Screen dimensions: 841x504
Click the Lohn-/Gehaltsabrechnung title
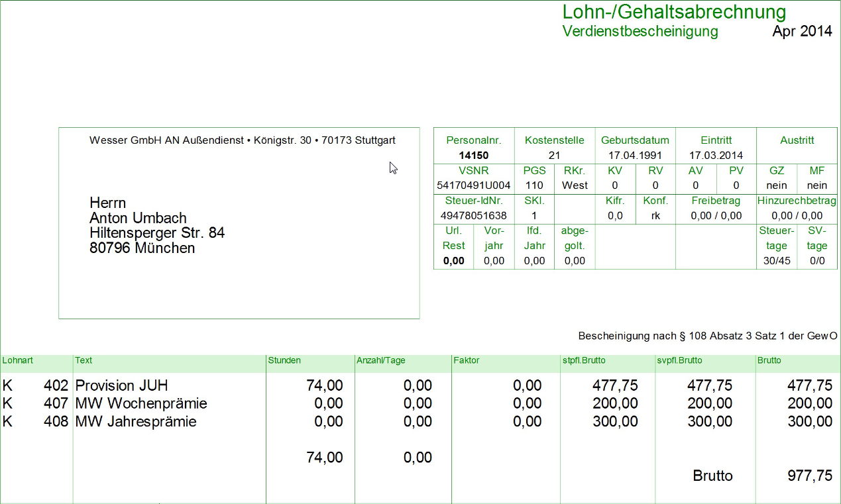(x=674, y=12)
